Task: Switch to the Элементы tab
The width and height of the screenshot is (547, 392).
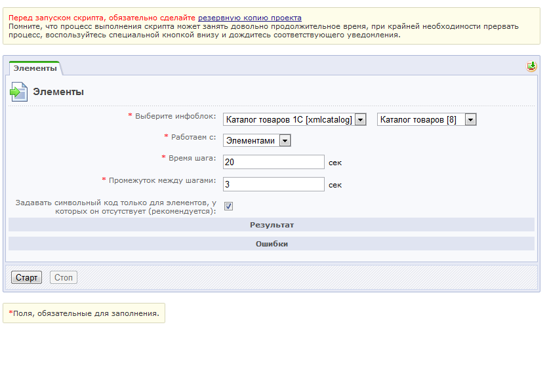Action: [35, 68]
